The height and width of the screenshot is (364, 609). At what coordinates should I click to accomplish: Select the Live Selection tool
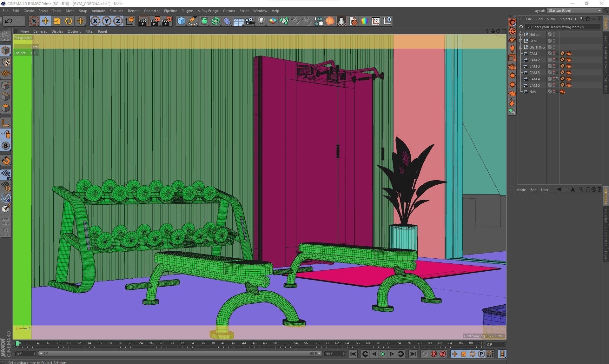tap(34, 21)
